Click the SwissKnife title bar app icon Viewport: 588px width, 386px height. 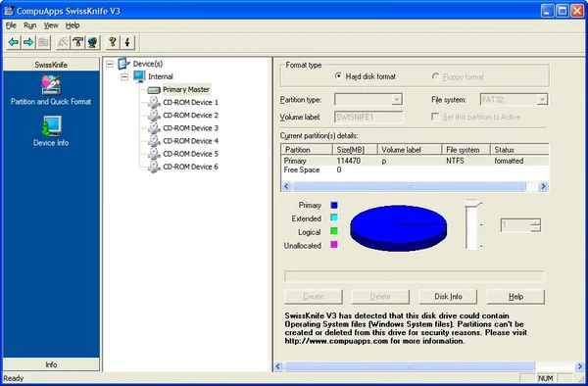9,11
